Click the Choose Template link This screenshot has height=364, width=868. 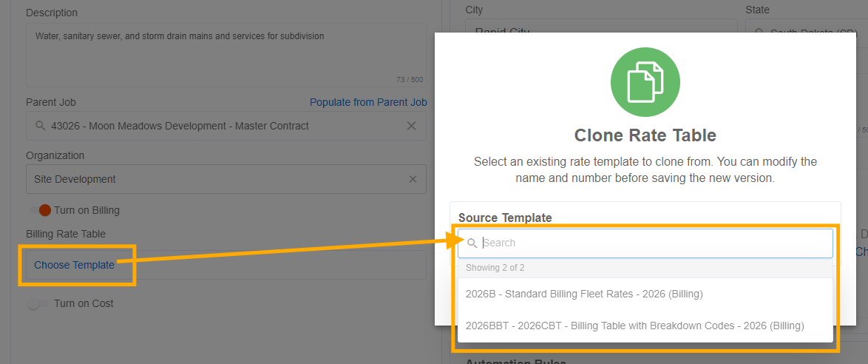click(74, 266)
